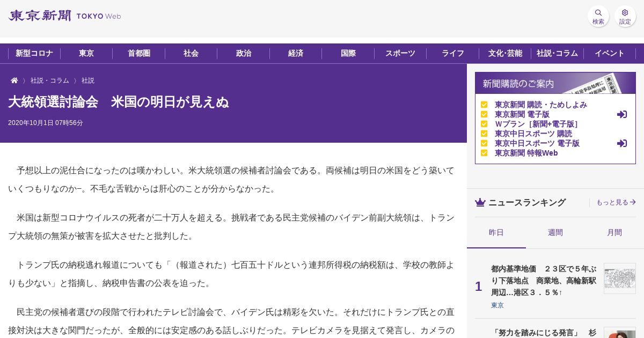Open 社説･コラム navigation menu item
The image size is (644, 338).
[x=557, y=54]
